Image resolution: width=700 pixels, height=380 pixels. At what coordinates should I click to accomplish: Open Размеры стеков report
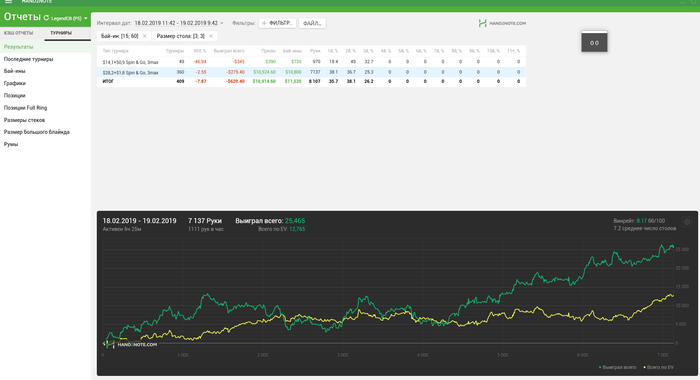24,120
